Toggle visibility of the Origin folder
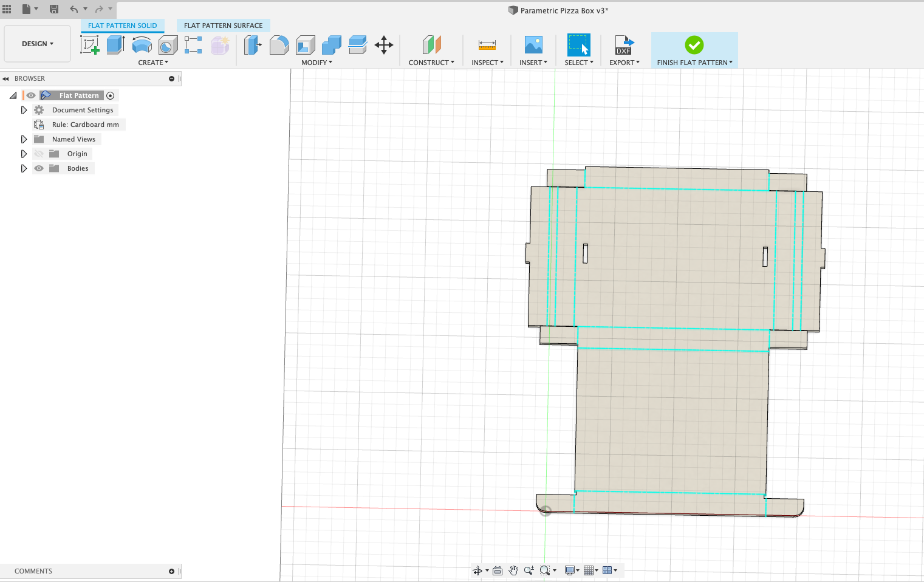This screenshot has height=582, width=924. point(39,154)
